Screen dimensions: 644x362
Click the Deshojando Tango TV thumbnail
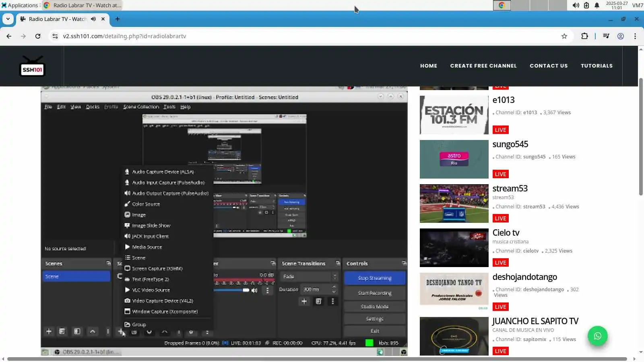454,292
